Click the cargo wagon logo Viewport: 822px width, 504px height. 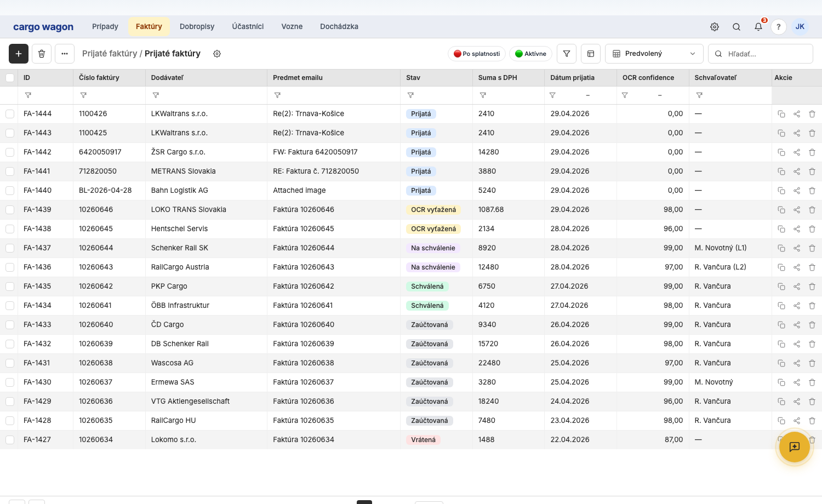pyautogui.click(x=43, y=27)
